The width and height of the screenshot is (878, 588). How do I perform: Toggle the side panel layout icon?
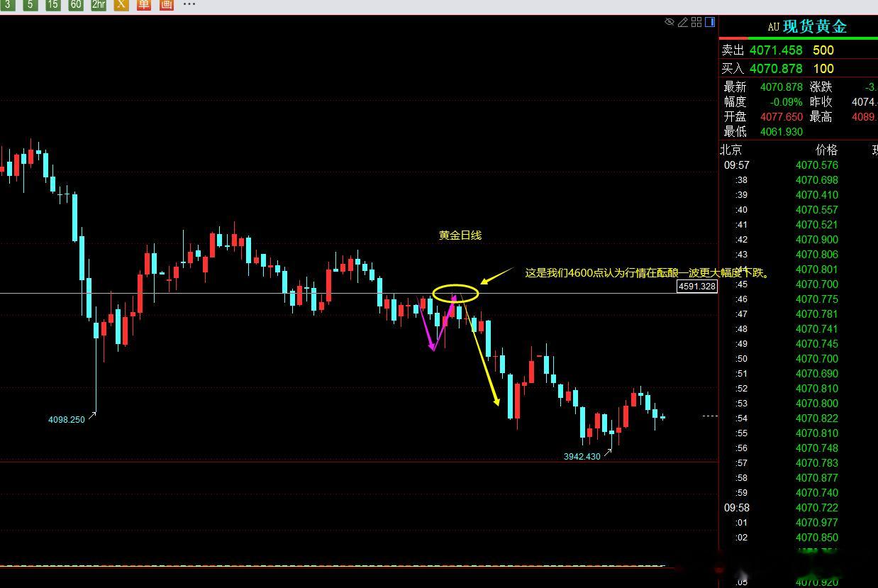point(710,22)
